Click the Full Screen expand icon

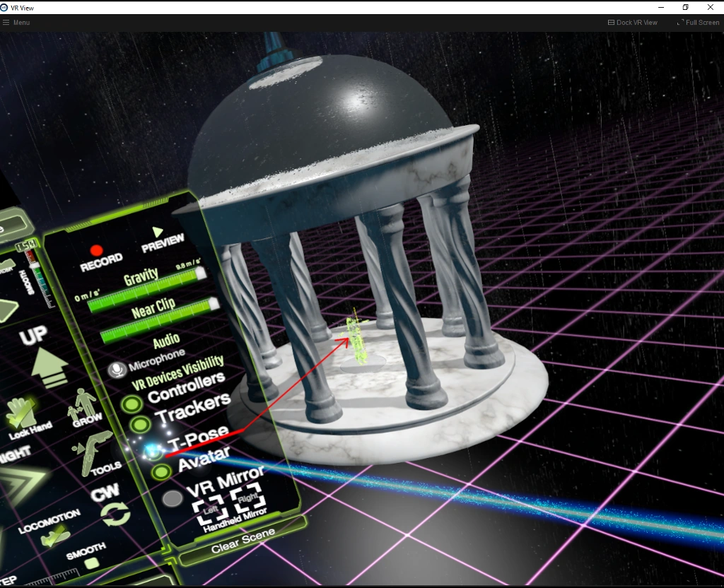pos(680,22)
